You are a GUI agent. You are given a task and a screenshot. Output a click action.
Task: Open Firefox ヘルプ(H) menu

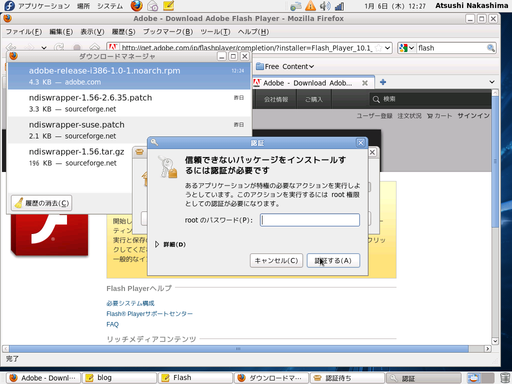tap(253, 32)
